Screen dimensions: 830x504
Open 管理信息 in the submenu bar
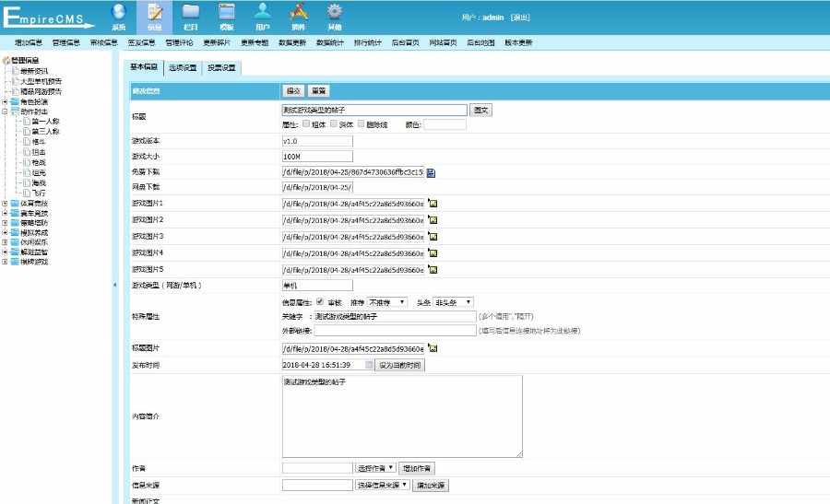pyautogui.click(x=66, y=42)
